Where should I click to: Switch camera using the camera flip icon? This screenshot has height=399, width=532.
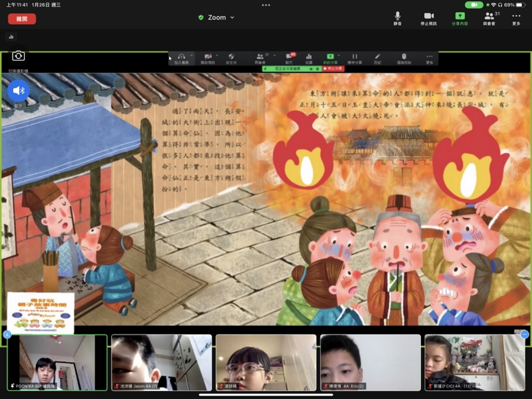coord(18,56)
